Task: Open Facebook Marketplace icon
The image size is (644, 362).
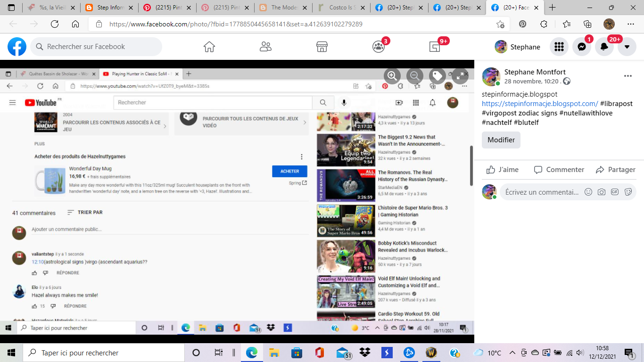Action: (x=322, y=47)
